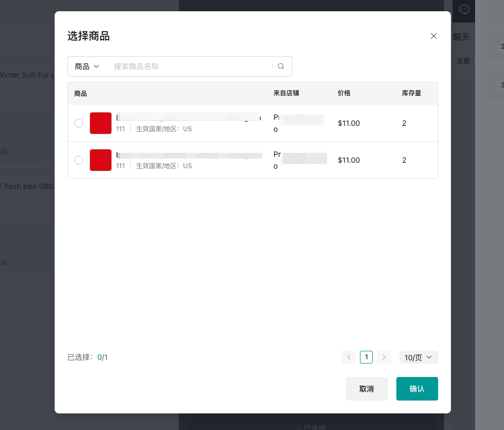This screenshot has height=430, width=504.
Task: Select the second product radio button
Action: [79, 160]
